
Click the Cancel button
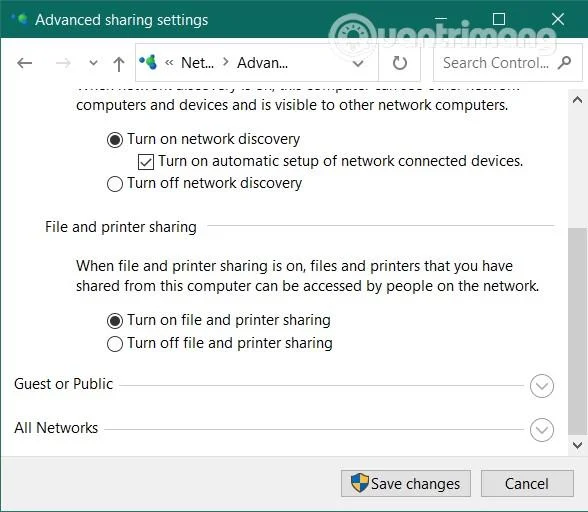527,483
